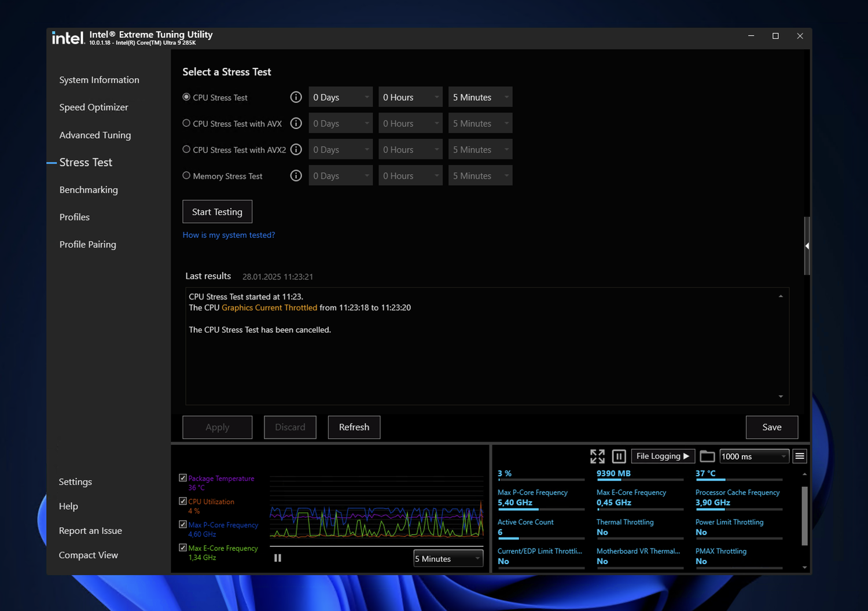Expand the monitoring panel to full view

[x=597, y=457]
